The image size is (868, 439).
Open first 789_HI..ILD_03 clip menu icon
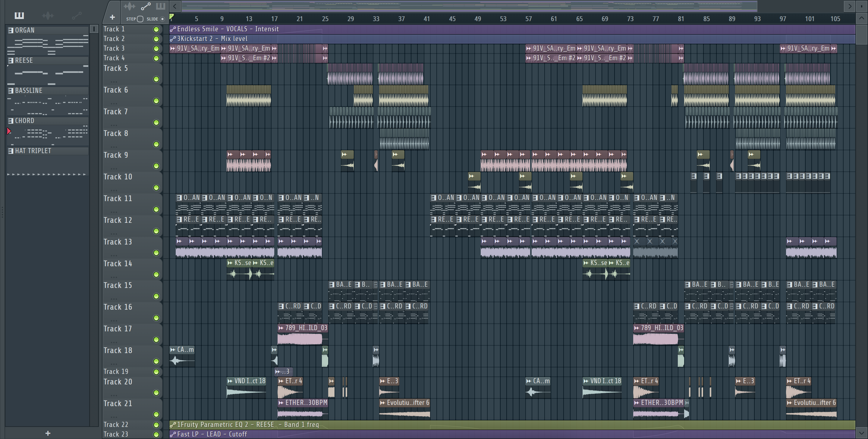coord(281,328)
